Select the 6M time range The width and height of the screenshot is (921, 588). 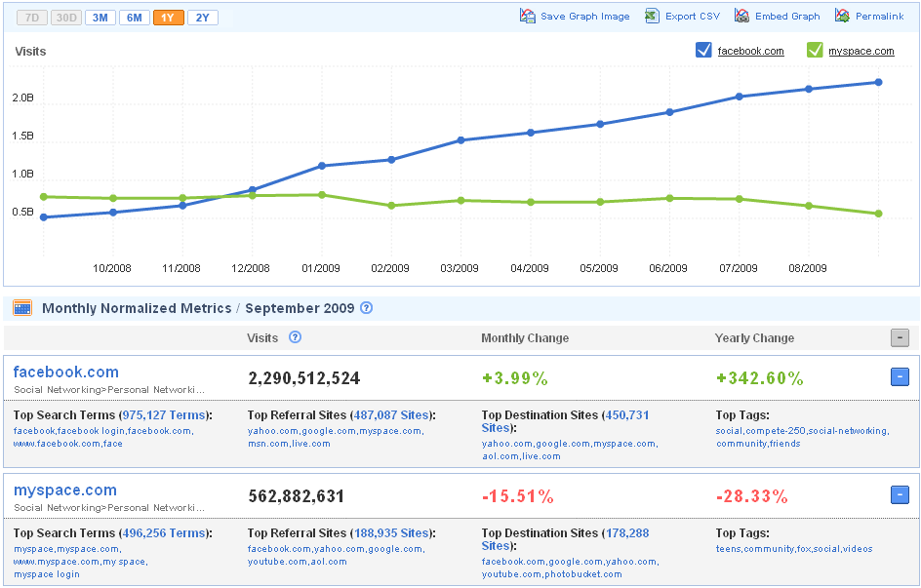pyautogui.click(x=135, y=18)
